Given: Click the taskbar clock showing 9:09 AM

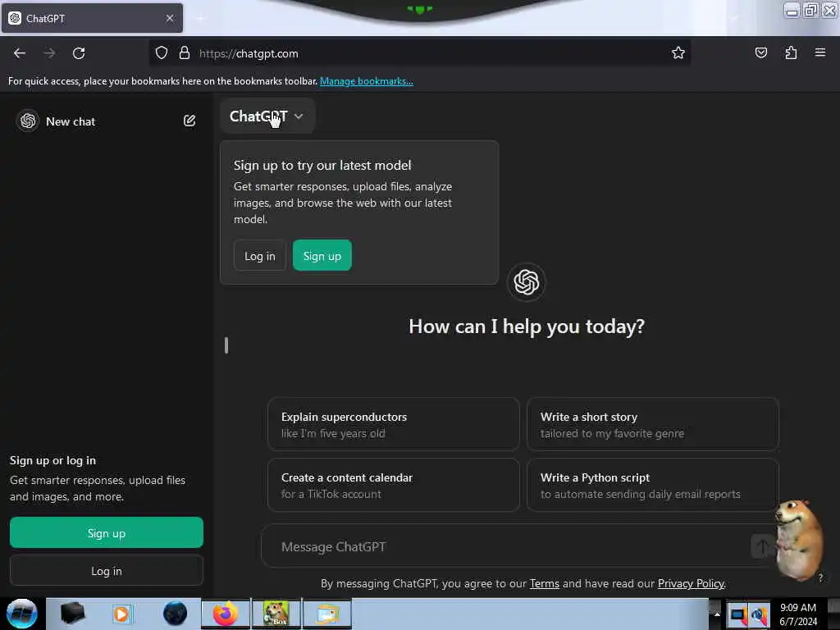Looking at the screenshot, I should click(x=797, y=614).
